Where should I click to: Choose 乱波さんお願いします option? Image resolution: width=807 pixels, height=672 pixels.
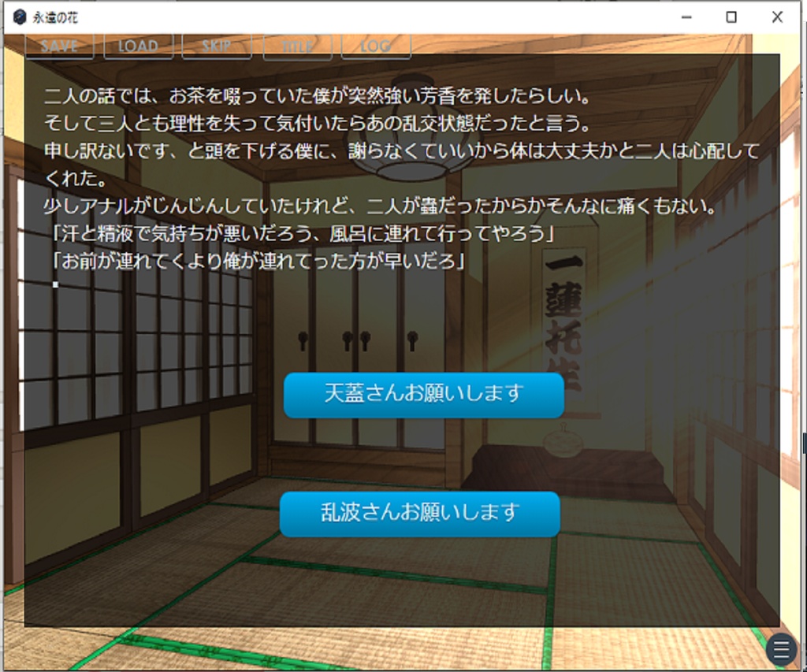click(x=419, y=514)
